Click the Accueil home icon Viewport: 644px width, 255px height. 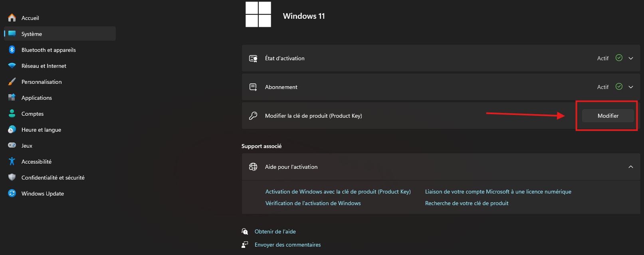click(12, 18)
